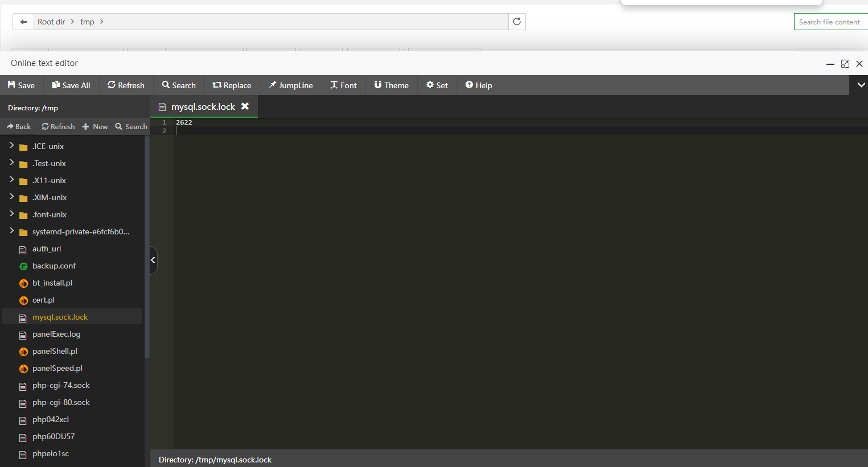Search files in the directory panel
Screen dimensions: 868x467
pyautogui.click(x=131, y=126)
